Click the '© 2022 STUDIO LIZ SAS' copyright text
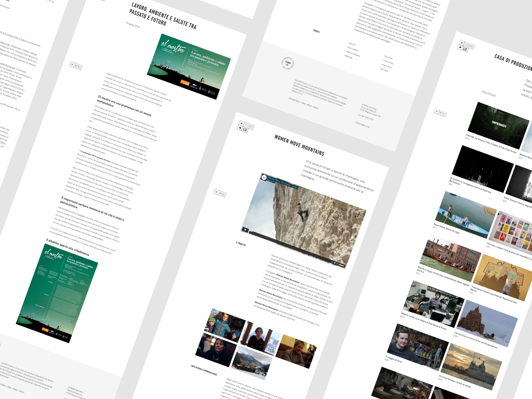Screen dimensions: 532x399 coord(362,125)
